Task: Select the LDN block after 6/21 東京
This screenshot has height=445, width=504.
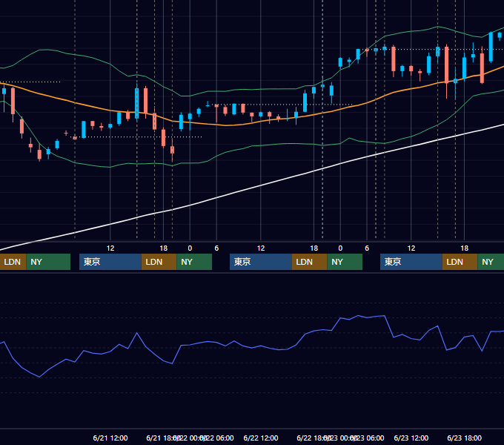Action: pyautogui.click(x=159, y=262)
